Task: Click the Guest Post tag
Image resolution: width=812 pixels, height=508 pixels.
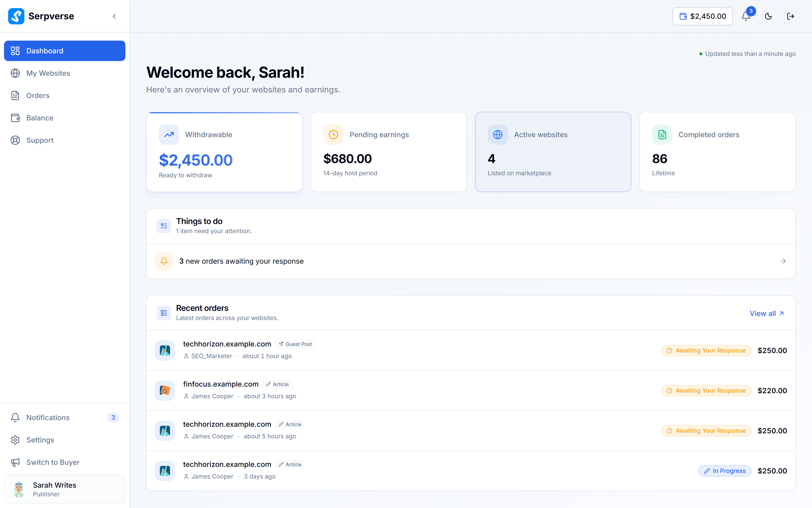Action: (295, 344)
